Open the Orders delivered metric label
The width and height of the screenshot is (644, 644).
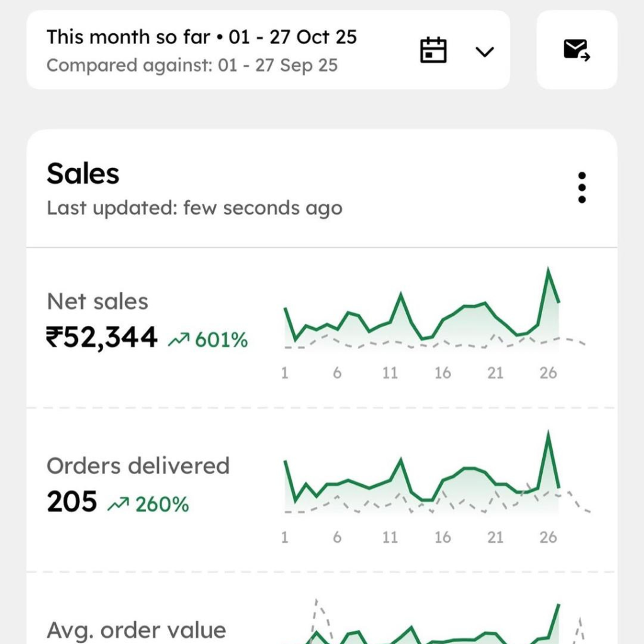138,466
